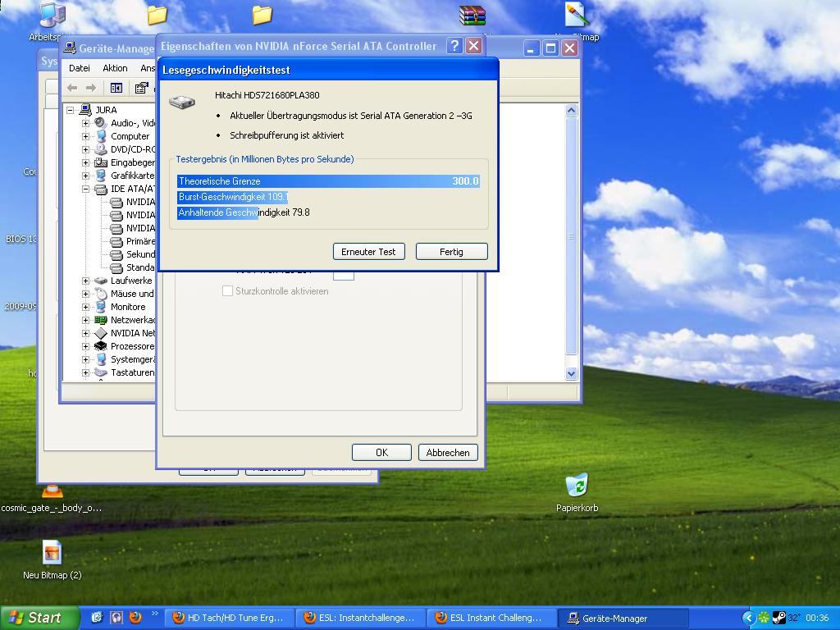Select the DVD/CD-ROM drive category icon
The image size is (840, 630).
pyautogui.click(x=101, y=149)
